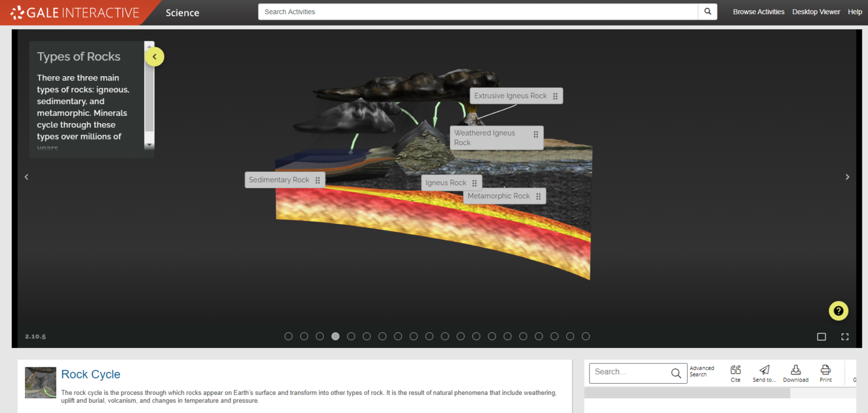
Task: Toggle the square view mode icon
Action: (x=822, y=336)
